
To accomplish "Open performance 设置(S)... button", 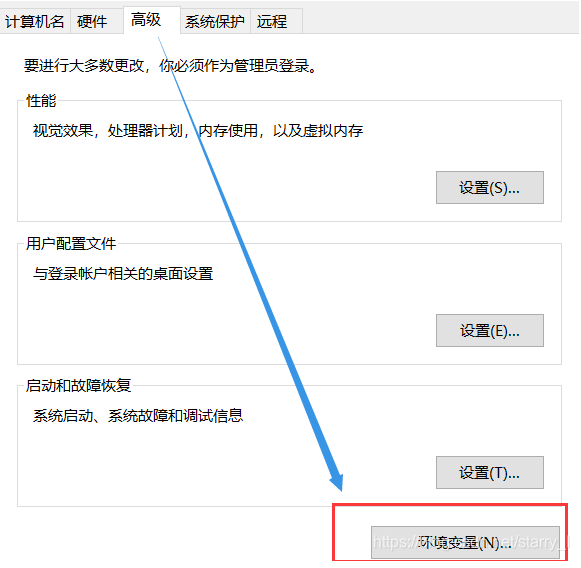I will click(x=489, y=187).
